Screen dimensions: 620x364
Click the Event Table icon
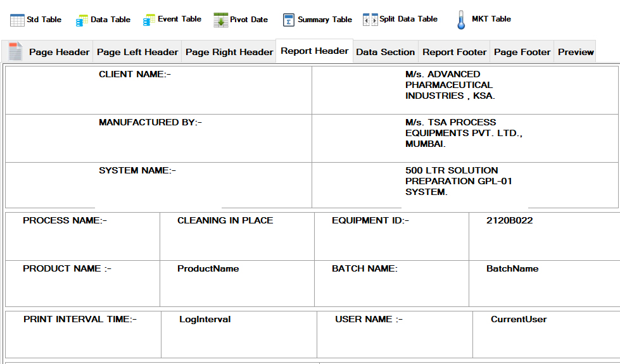149,20
